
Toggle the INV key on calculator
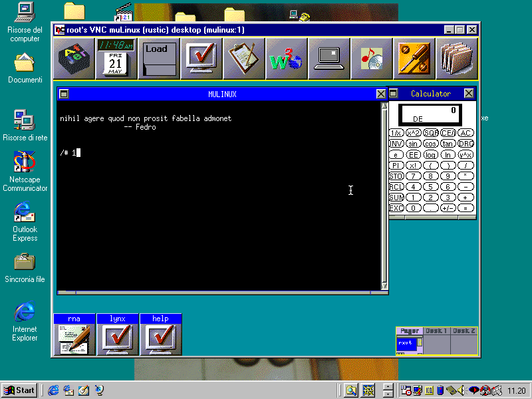[396, 144]
